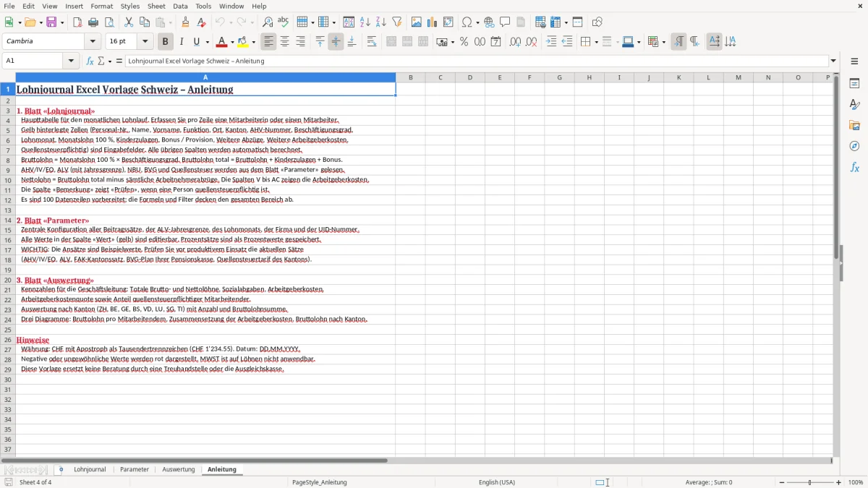Cut selection with scissors icon

coord(129,22)
